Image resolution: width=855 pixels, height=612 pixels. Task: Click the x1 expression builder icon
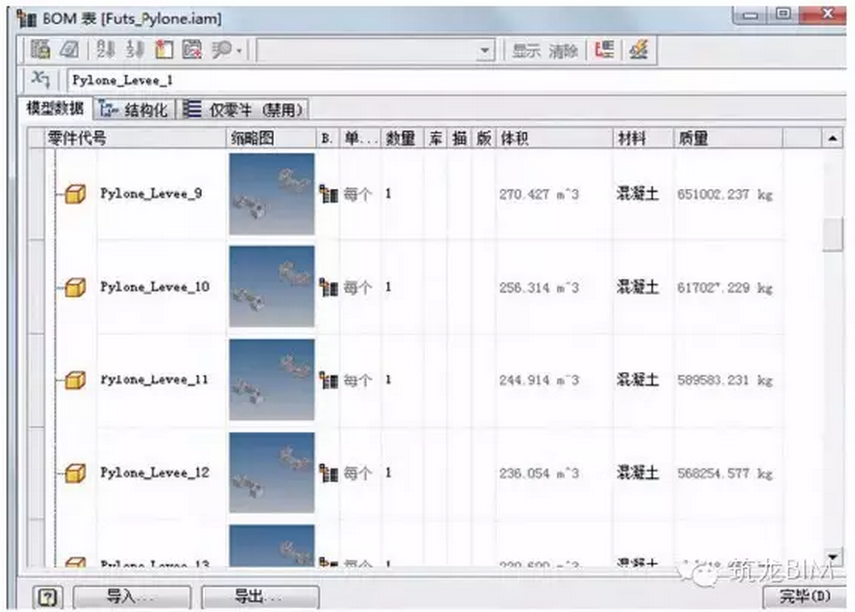point(42,77)
